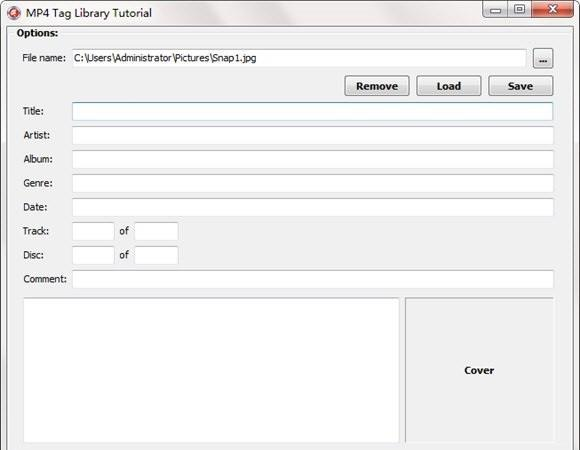Click the app icon in title bar
The width and height of the screenshot is (580, 450).
point(14,13)
